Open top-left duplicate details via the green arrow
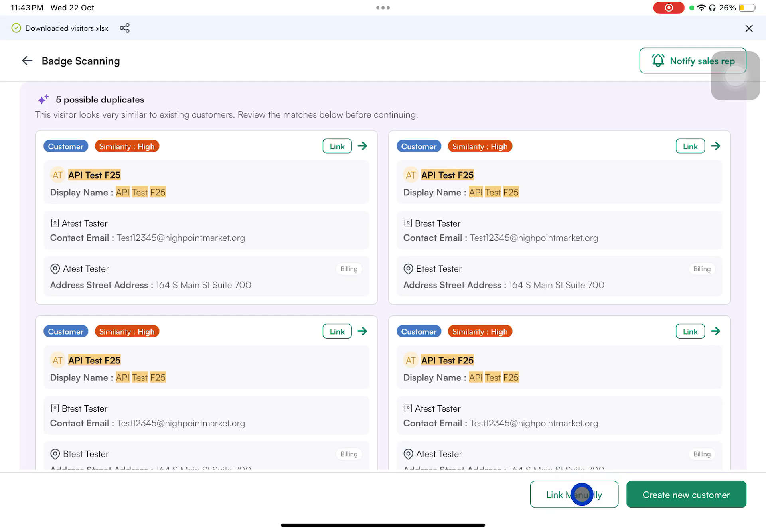 (362, 146)
